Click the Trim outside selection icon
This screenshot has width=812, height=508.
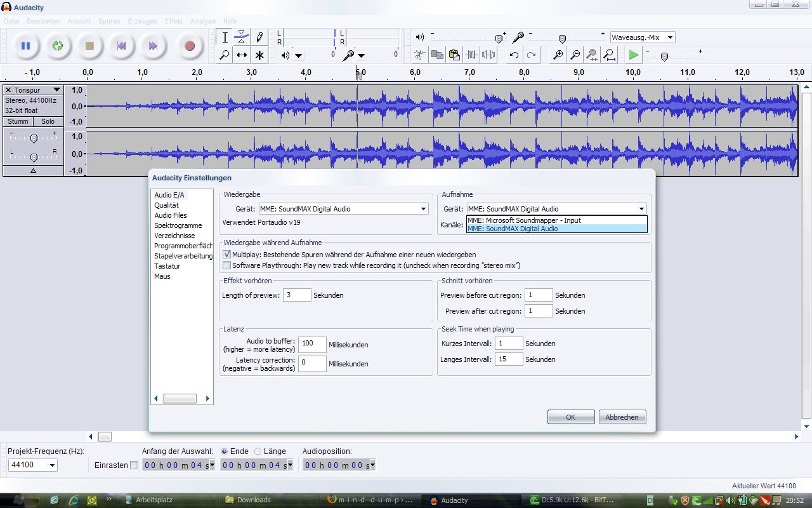click(471, 55)
